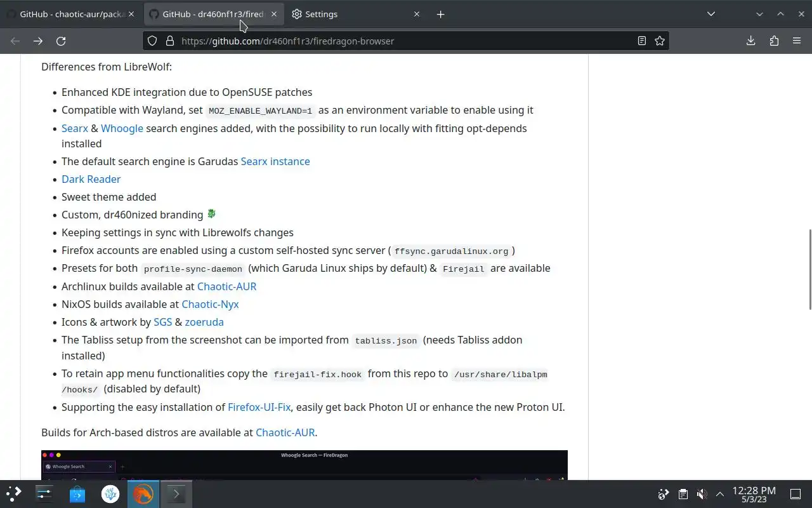The image size is (812, 508).
Task: Open the Searx link
Action: pyautogui.click(x=75, y=128)
